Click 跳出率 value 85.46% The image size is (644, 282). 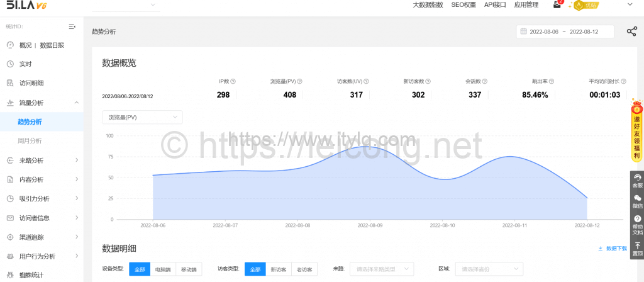pos(535,95)
